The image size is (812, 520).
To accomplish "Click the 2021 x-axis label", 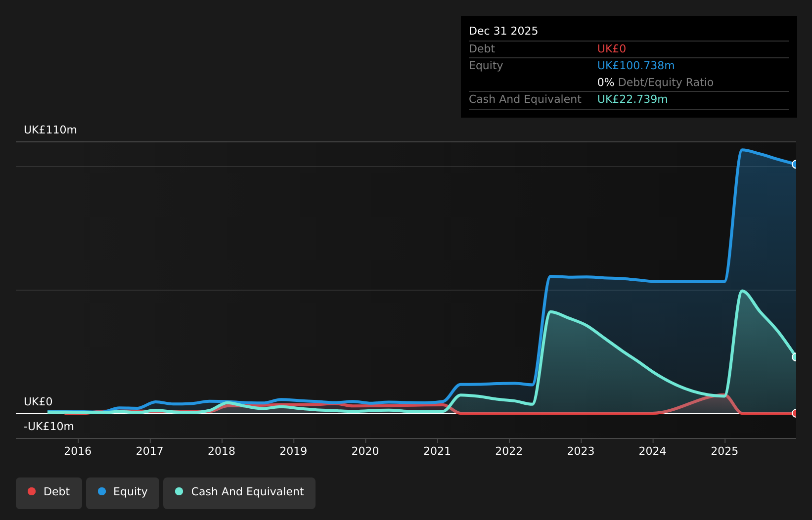I will click(x=437, y=451).
